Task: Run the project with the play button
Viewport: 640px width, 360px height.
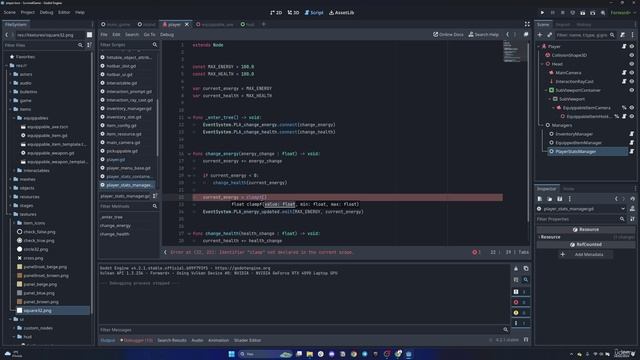Action: [x=542, y=13]
